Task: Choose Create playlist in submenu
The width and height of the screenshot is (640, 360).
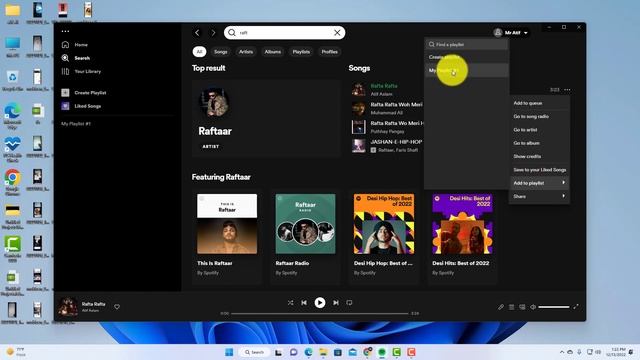Action: click(x=466, y=57)
